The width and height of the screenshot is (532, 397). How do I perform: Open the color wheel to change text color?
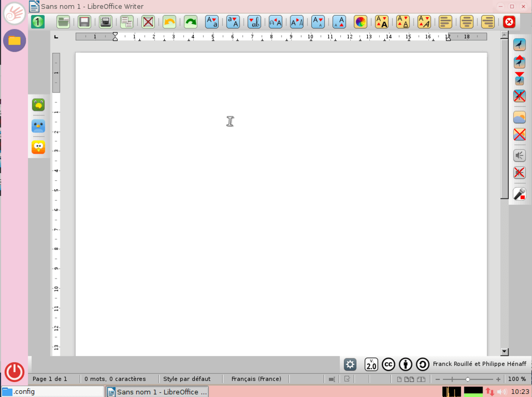[x=360, y=22]
